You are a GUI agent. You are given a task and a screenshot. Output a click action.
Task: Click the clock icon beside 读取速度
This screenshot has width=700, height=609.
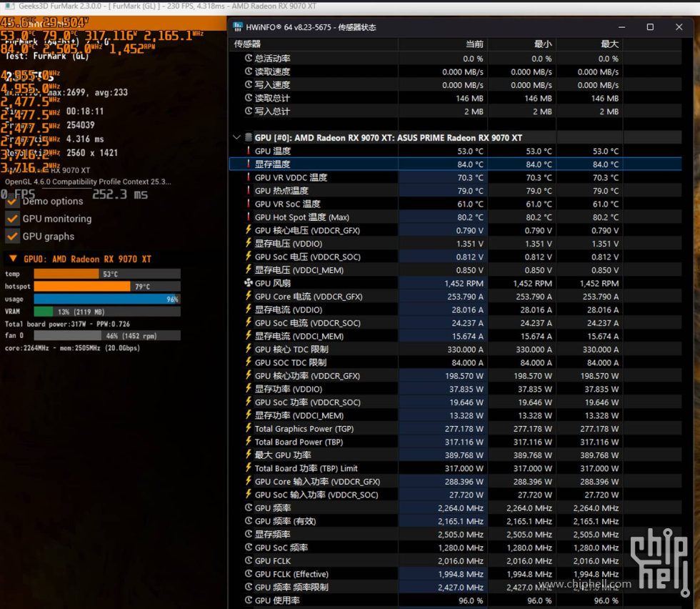tap(249, 71)
